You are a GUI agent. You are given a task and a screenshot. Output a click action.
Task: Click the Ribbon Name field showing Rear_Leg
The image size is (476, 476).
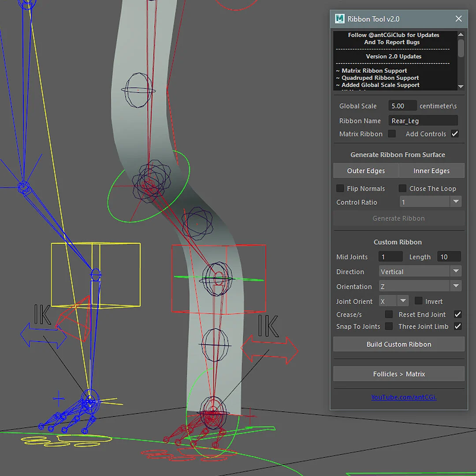tap(423, 120)
